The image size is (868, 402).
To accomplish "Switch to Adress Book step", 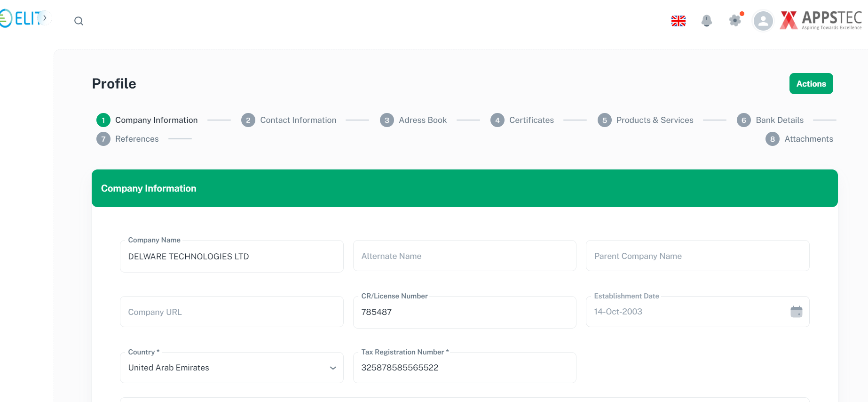I will tap(422, 120).
